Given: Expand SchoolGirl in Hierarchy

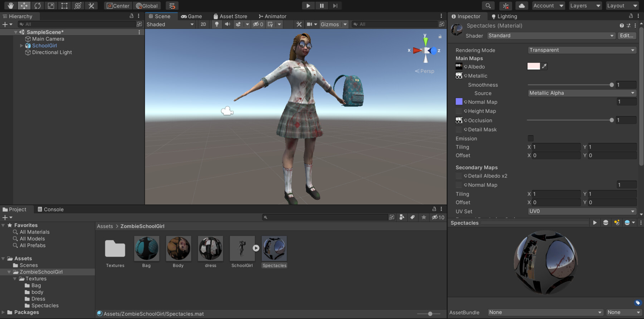Looking at the screenshot, I should (21, 46).
